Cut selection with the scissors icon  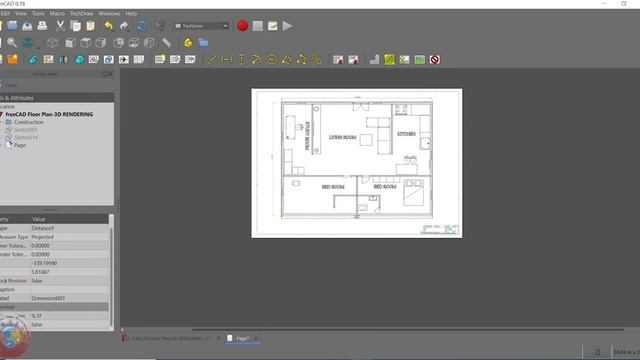[x=60, y=26]
